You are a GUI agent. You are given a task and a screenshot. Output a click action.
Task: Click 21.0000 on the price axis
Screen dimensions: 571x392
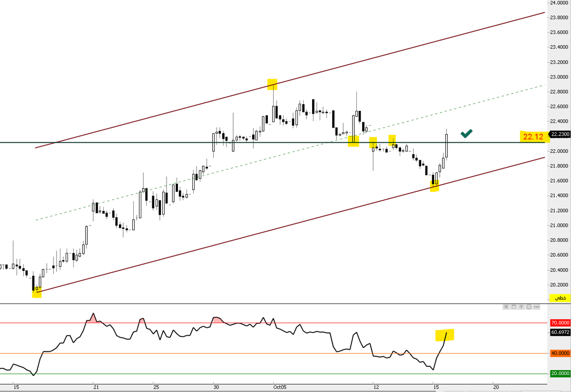point(560,225)
